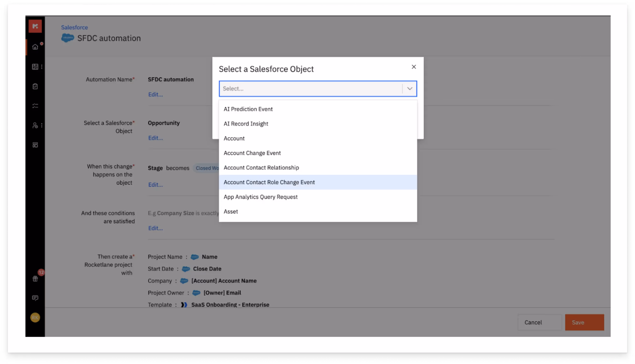Select the Account object option

(318, 138)
